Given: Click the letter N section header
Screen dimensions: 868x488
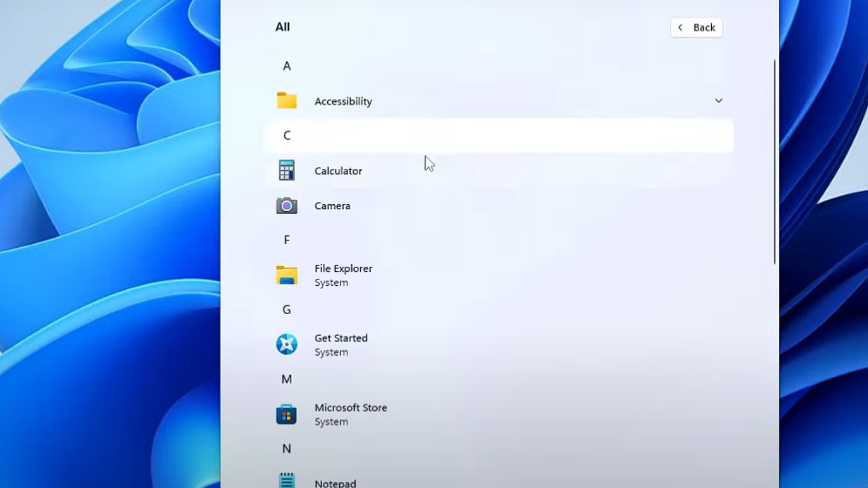Looking at the screenshot, I should 287,449.
